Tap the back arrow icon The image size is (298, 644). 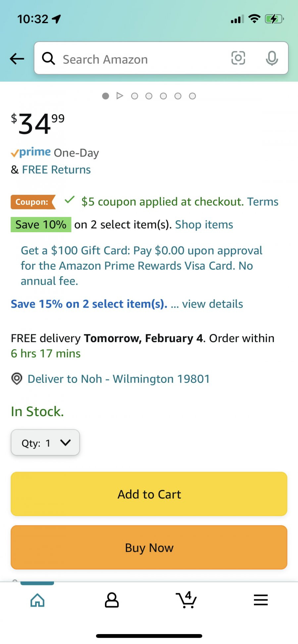(x=17, y=59)
